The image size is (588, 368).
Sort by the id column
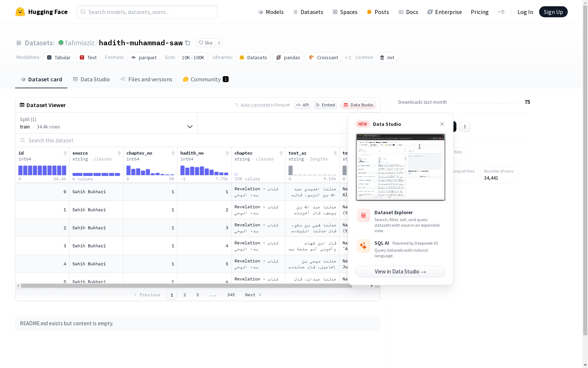(65, 153)
